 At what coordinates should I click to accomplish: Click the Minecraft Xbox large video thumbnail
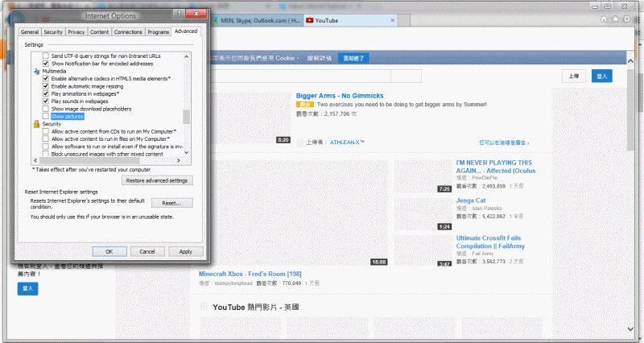click(x=294, y=213)
